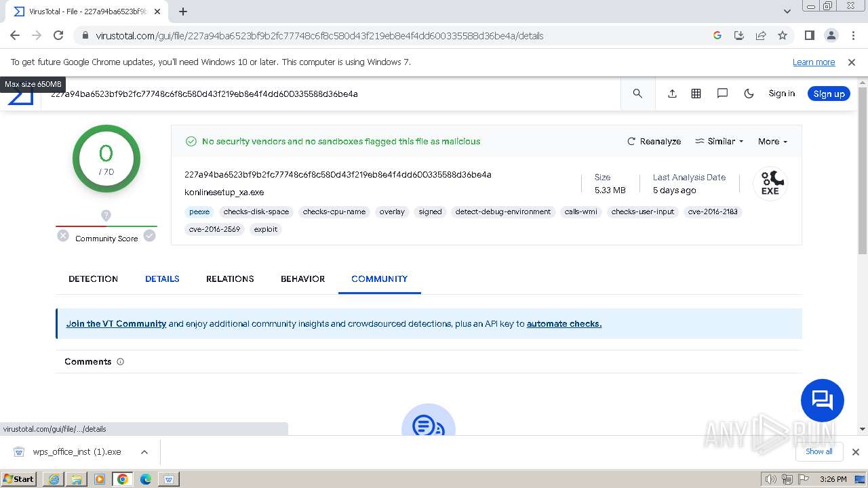The height and width of the screenshot is (488, 868).
Task: Open the Windows Start menu
Action: coord(19,479)
